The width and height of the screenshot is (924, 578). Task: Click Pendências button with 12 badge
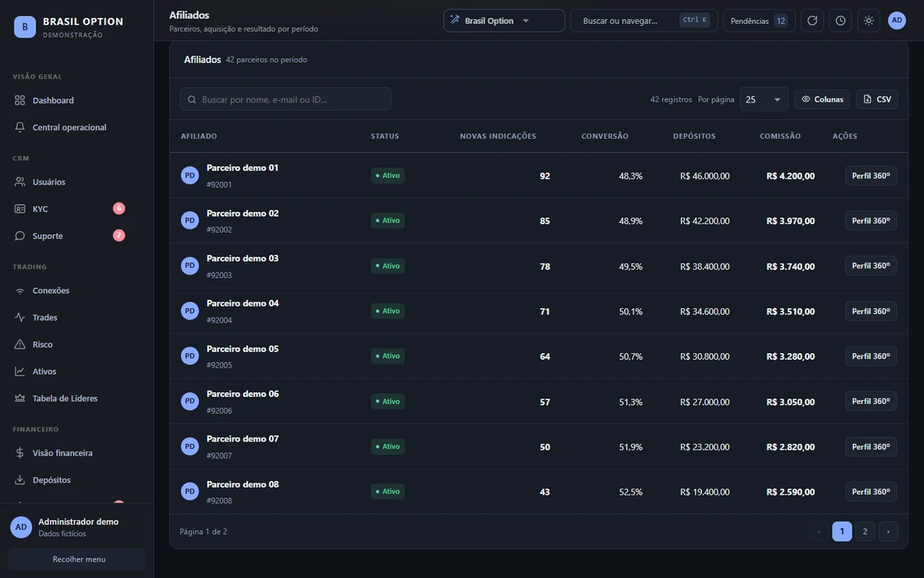[x=758, y=21]
